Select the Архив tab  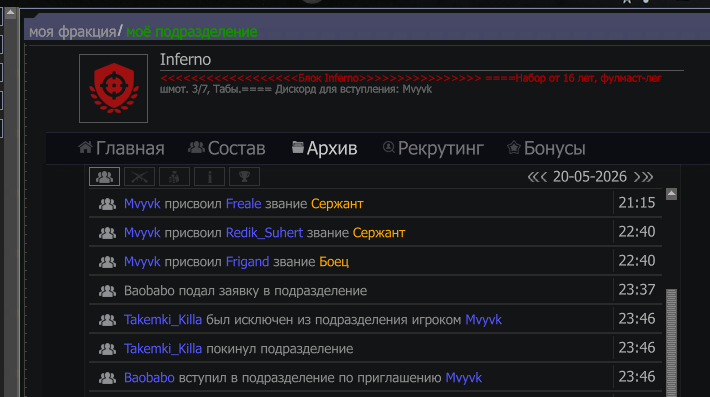325,148
